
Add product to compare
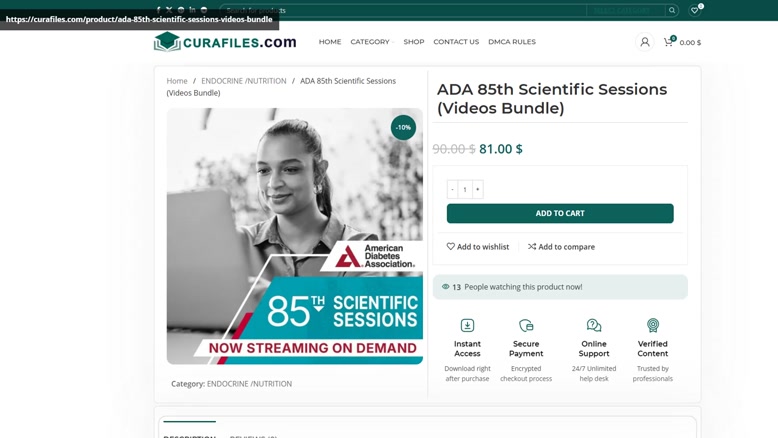tap(561, 247)
